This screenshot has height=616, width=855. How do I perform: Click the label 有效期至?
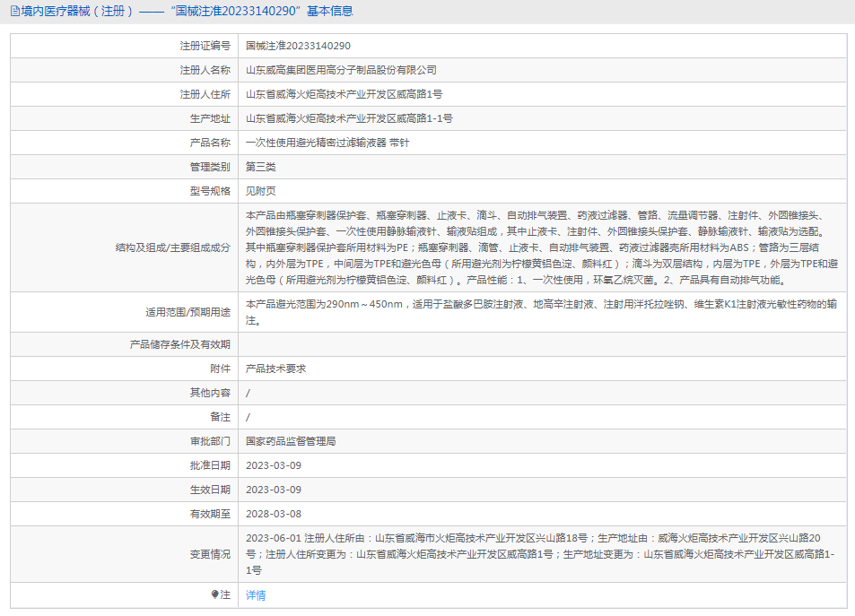[x=211, y=514]
